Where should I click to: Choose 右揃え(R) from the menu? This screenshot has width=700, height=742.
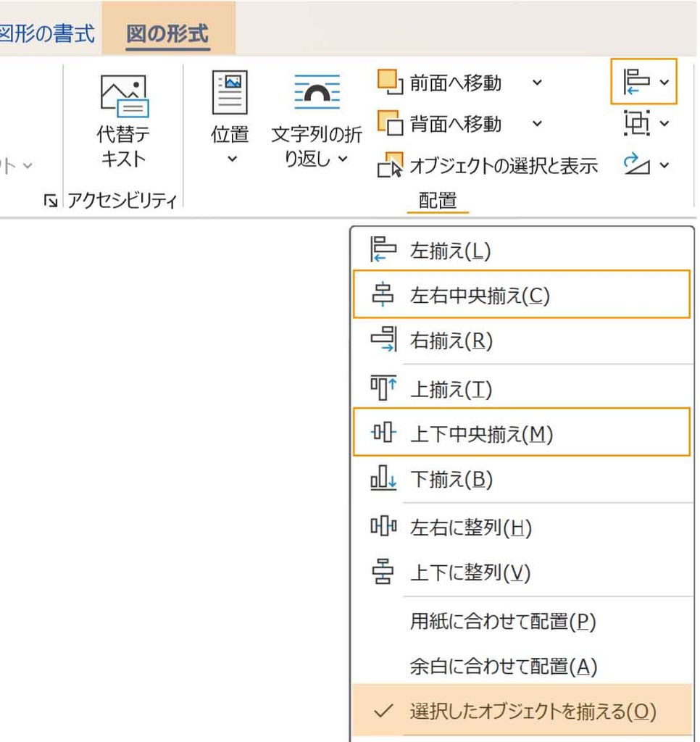(522, 341)
